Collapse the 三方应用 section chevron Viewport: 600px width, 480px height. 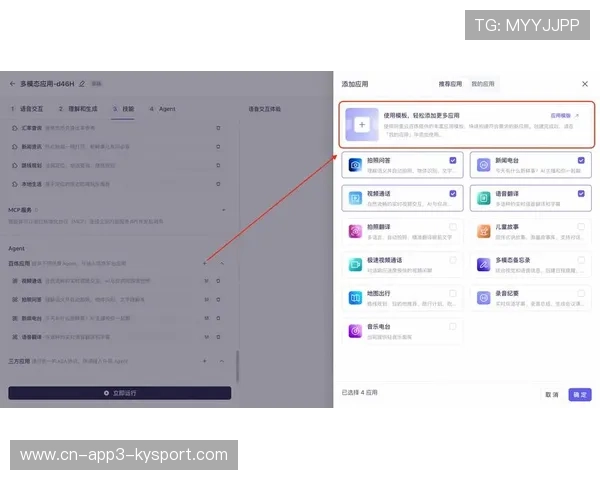[x=221, y=360]
